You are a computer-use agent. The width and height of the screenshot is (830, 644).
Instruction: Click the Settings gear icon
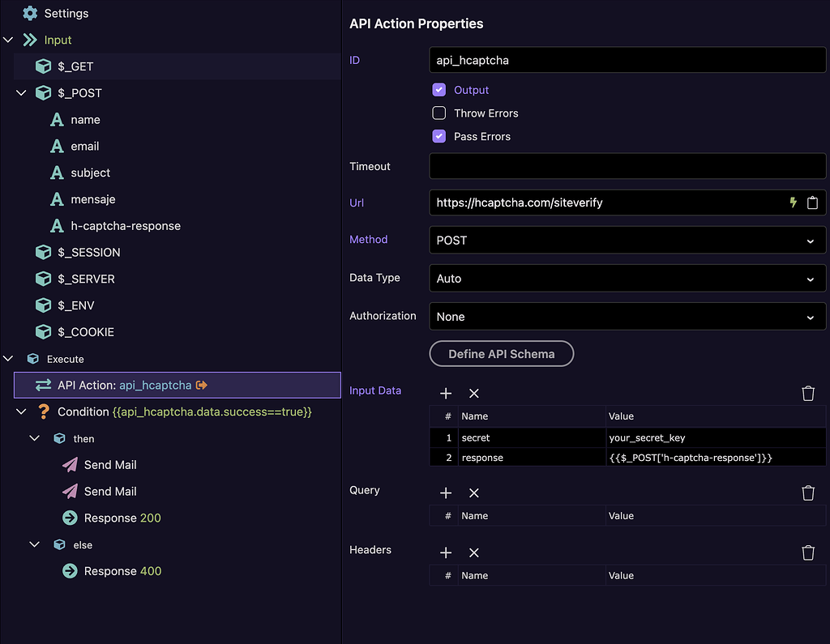30,13
